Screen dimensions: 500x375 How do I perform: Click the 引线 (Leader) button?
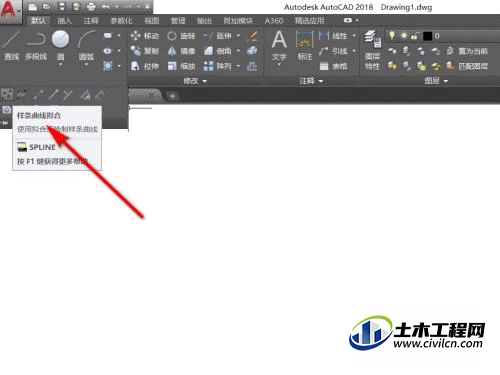(333, 51)
